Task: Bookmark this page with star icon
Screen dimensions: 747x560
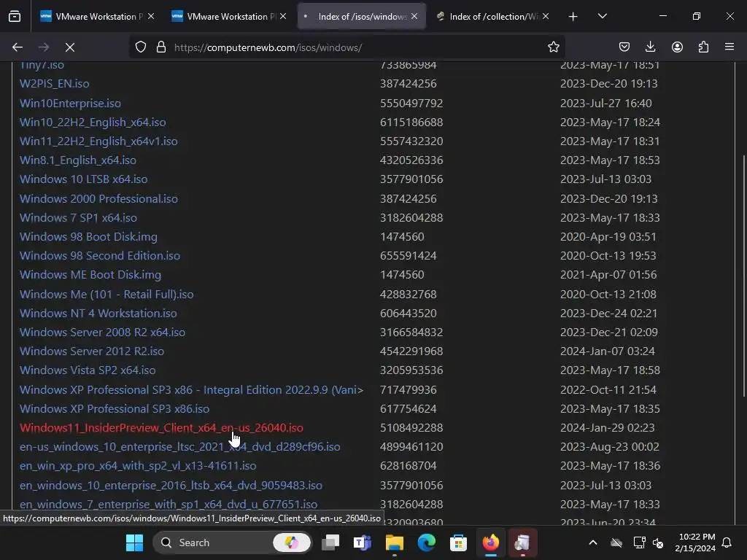Action: click(553, 47)
